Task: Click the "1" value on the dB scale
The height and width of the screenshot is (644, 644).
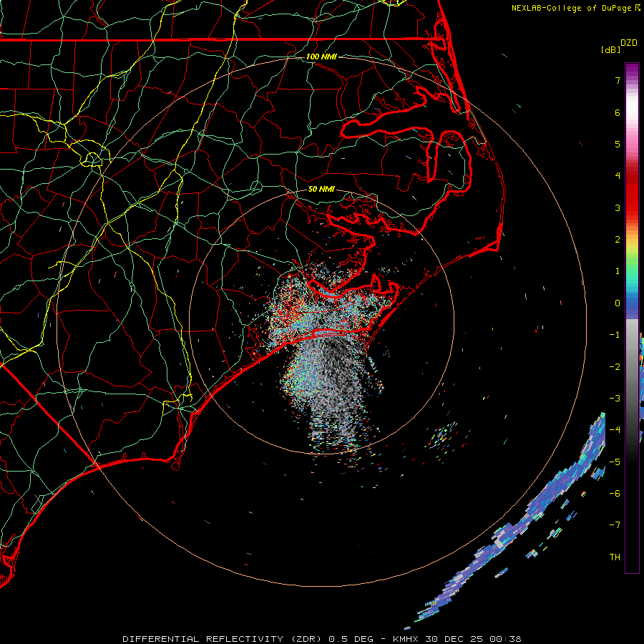Action: 618,271
